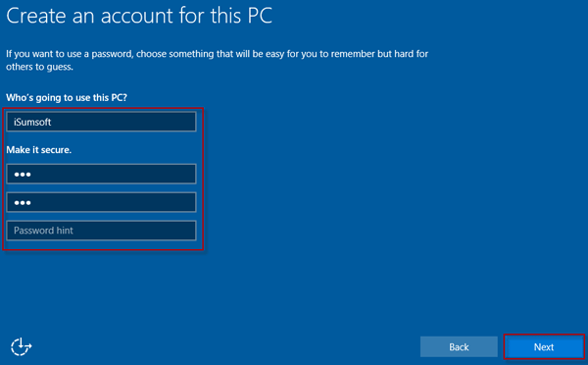The width and height of the screenshot is (588, 365).
Task: Click the 'Create an account for this PC' heading
Action: pyautogui.click(x=139, y=16)
